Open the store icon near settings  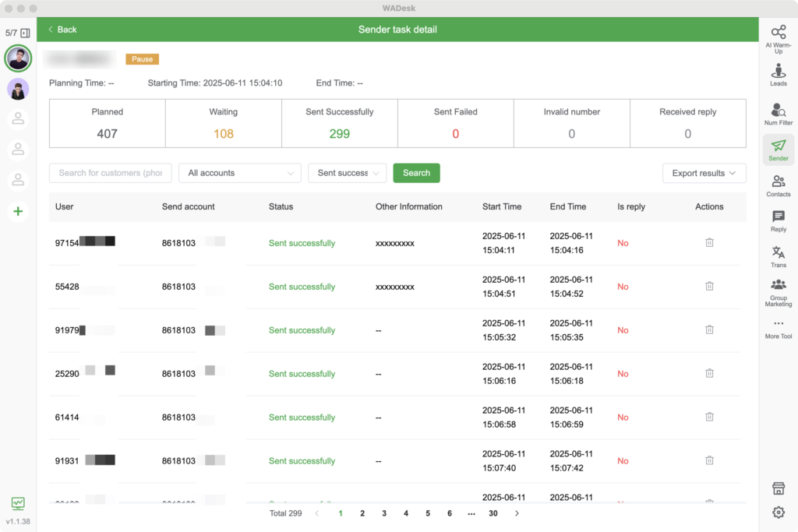pos(779,488)
